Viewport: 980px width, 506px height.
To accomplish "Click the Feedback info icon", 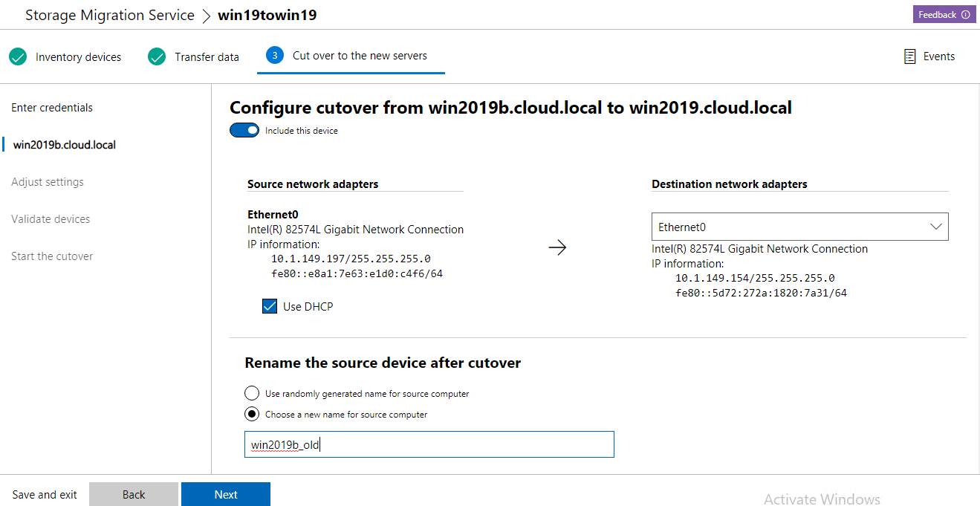I will (x=966, y=15).
